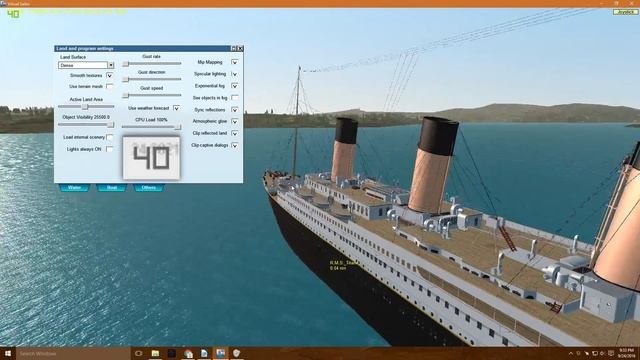Open File Explorer from the taskbar
Viewport: 640px width, 360px height.
pyautogui.click(x=155, y=353)
